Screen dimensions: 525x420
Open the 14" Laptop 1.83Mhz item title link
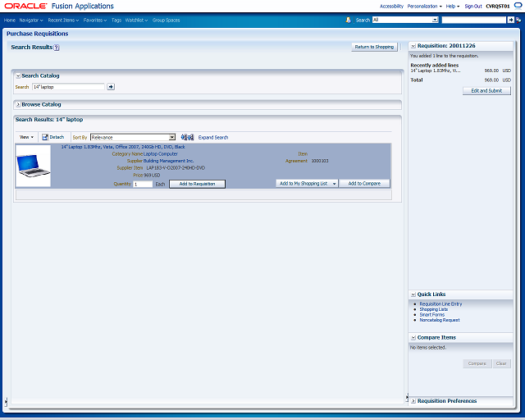123,147
